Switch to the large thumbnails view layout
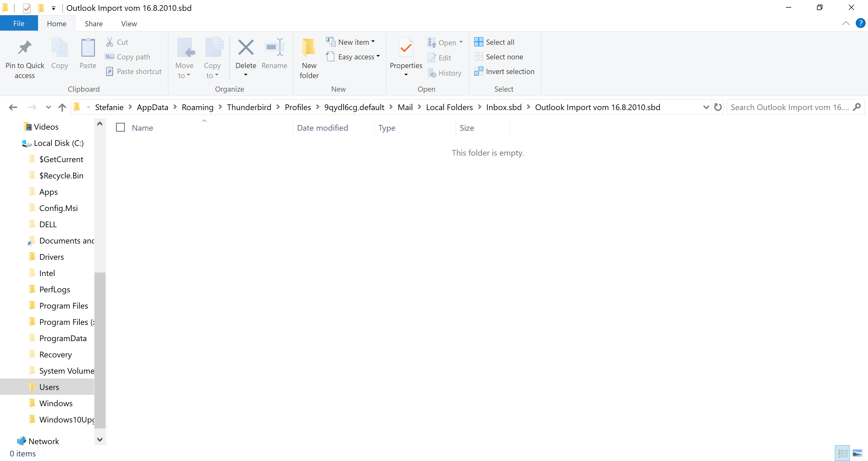The image size is (868, 461). (857, 453)
